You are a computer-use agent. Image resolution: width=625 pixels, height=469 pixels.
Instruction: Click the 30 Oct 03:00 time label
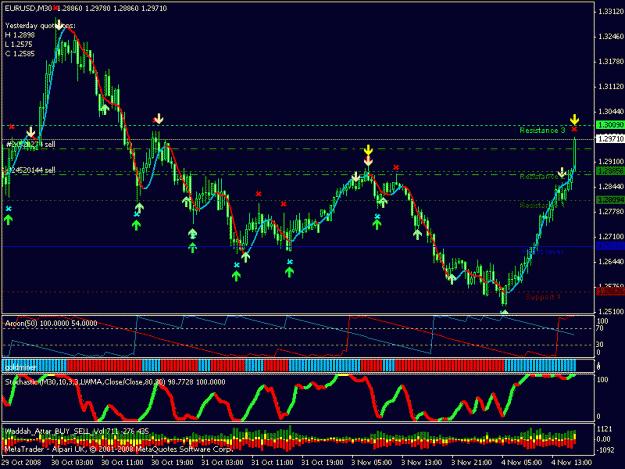tap(72, 462)
